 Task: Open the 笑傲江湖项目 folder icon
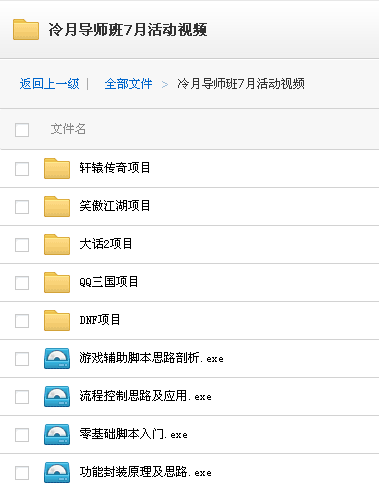(x=57, y=206)
